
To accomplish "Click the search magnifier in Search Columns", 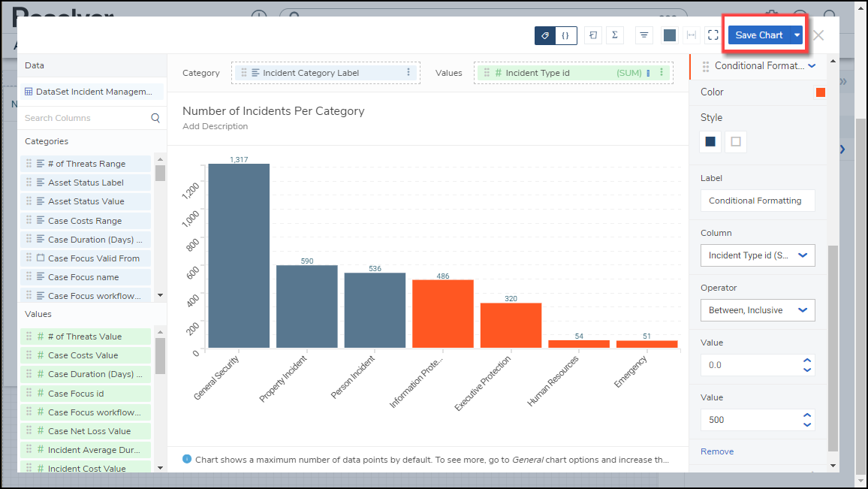I will (155, 118).
